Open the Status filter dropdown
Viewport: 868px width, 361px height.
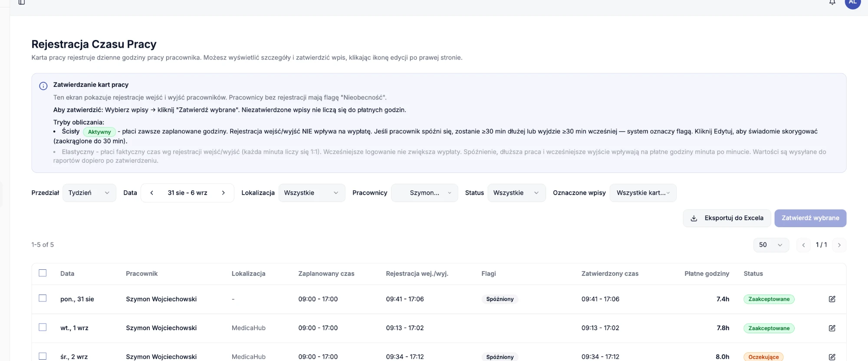[x=516, y=193]
